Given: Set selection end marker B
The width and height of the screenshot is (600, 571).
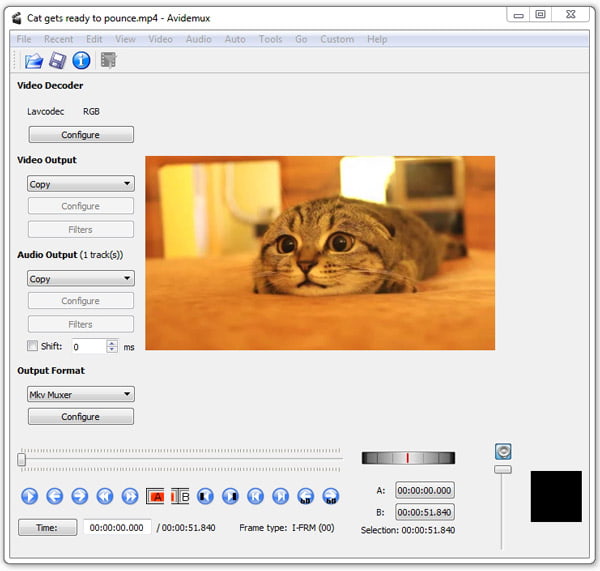Looking at the screenshot, I should [x=180, y=496].
